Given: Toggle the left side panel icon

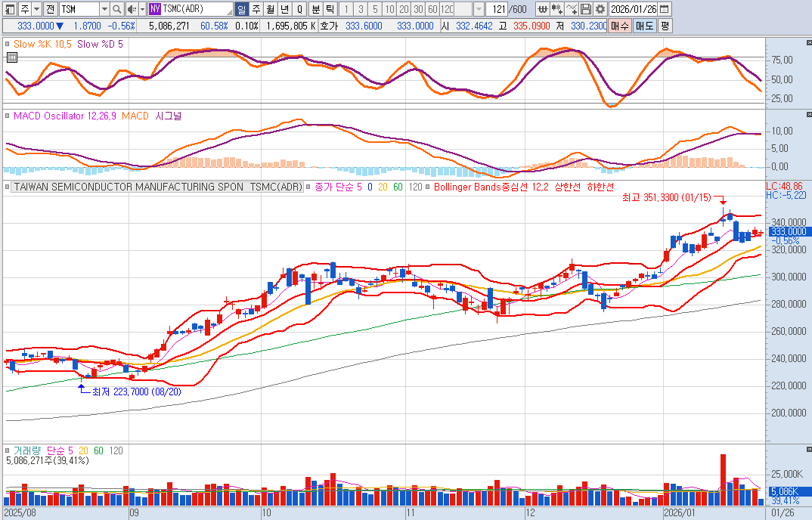Looking at the screenshot, I should click(x=8, y=9).
